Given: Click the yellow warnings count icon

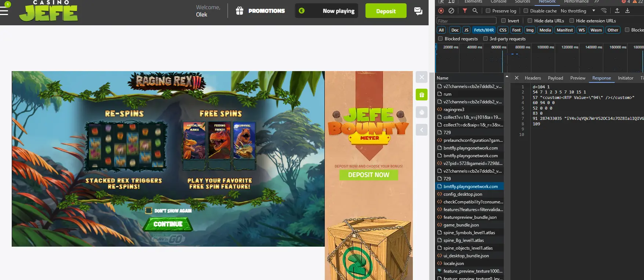Looking at the screenshot, I should pyautogui.click(x=635, y=1).
